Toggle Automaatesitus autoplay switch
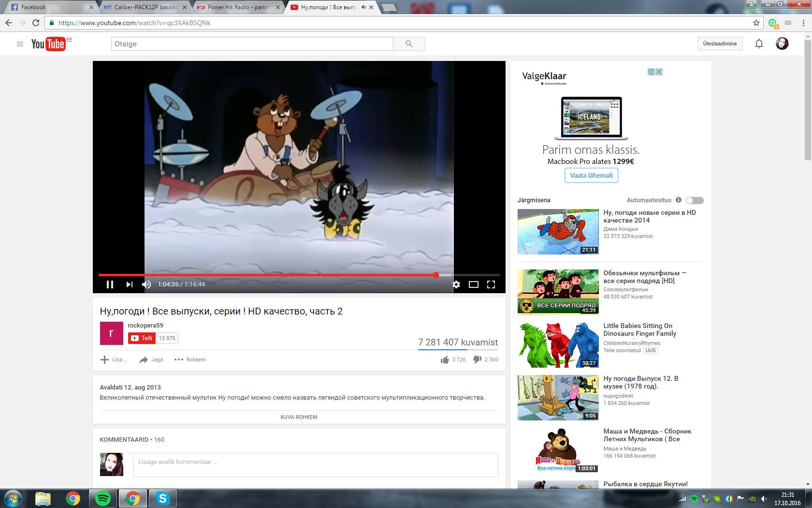 coord(695,200)
